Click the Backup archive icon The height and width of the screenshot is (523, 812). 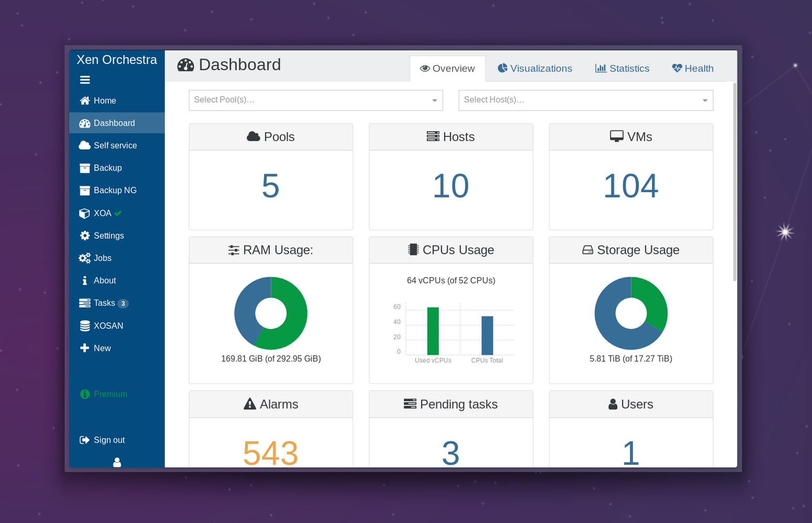[85, 168]
